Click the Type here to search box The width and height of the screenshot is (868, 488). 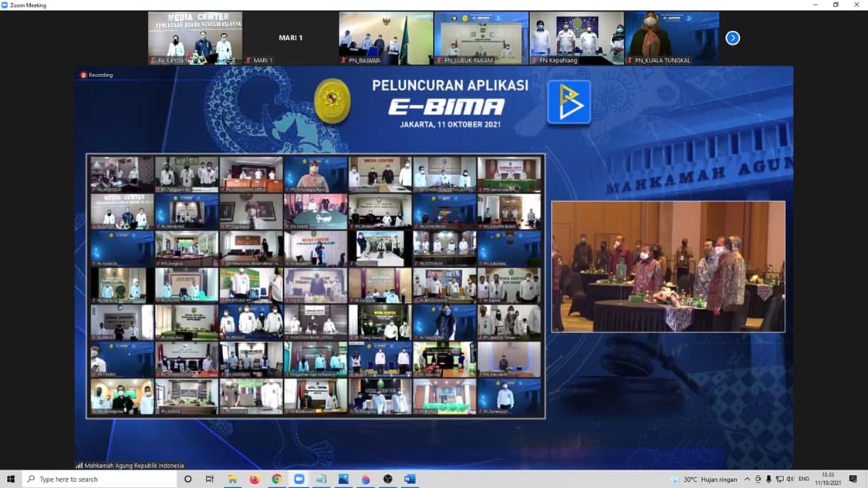(100, 480)
